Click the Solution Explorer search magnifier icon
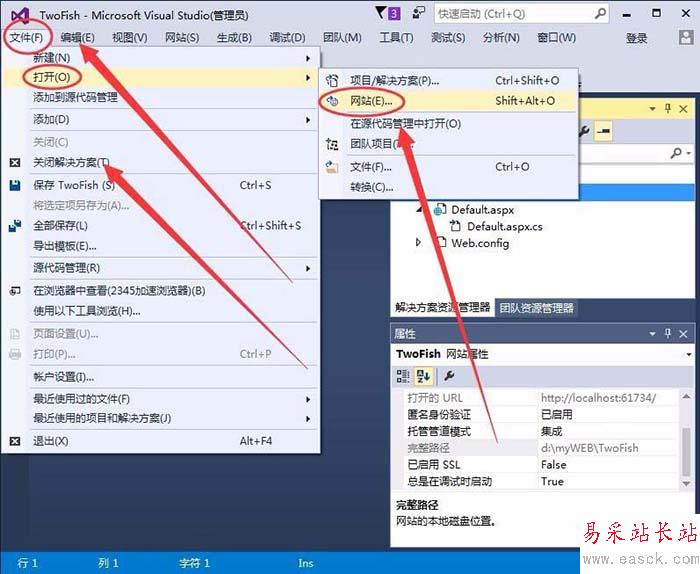 (676, 153)
